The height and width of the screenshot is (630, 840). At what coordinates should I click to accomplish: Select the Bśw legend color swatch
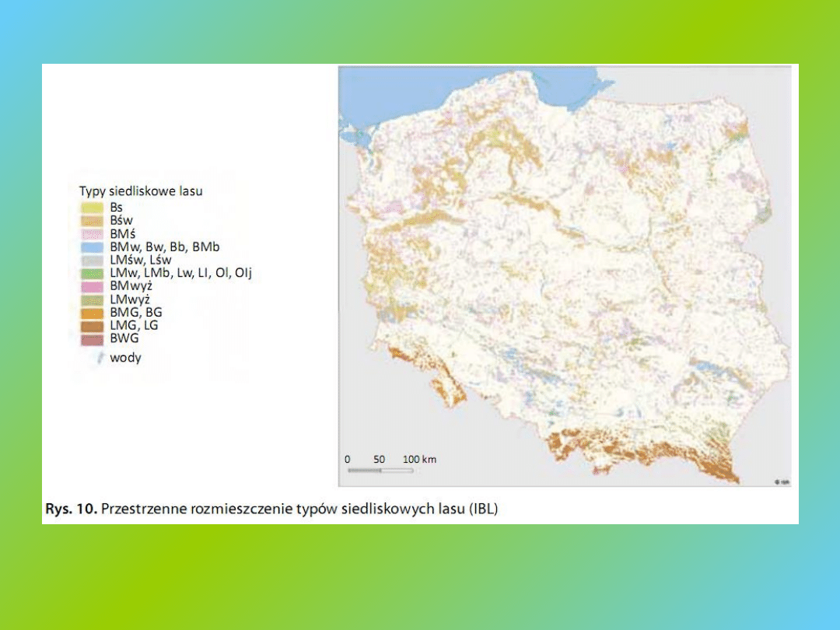click(91, 221)
